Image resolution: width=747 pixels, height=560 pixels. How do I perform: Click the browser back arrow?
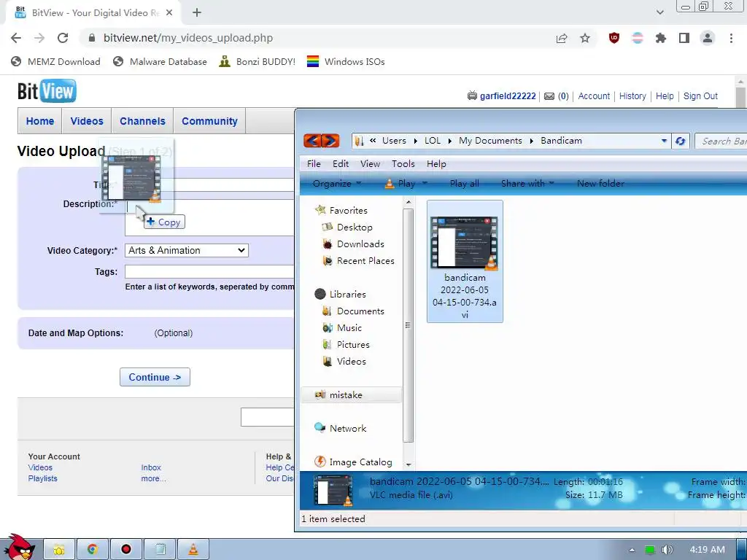16,38
